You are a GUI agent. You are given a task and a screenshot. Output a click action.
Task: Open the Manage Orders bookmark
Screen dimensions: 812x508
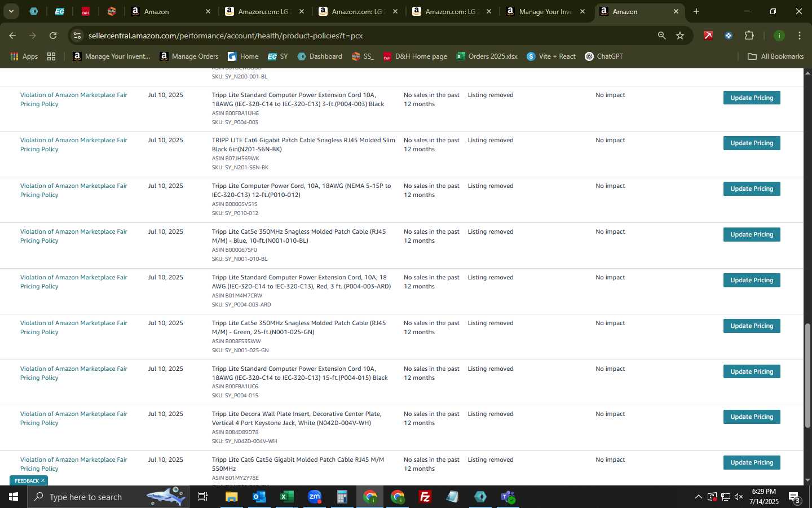click(189, 56)
